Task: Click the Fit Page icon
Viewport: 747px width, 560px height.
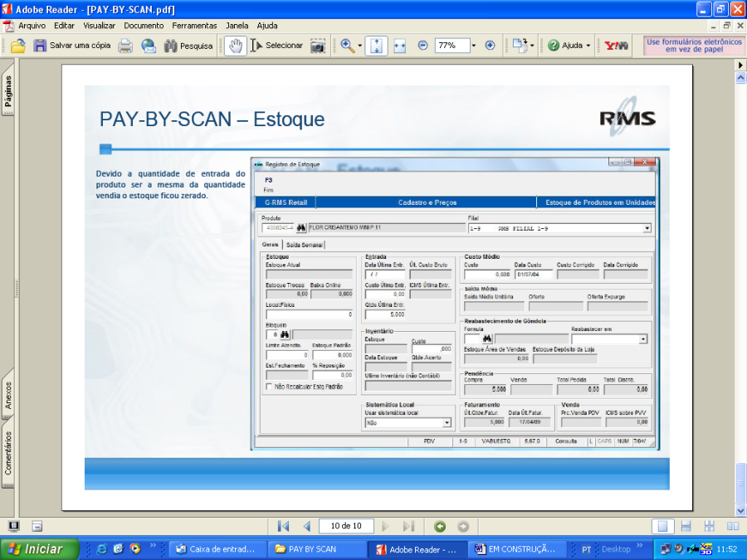Action: click(376, 46)
